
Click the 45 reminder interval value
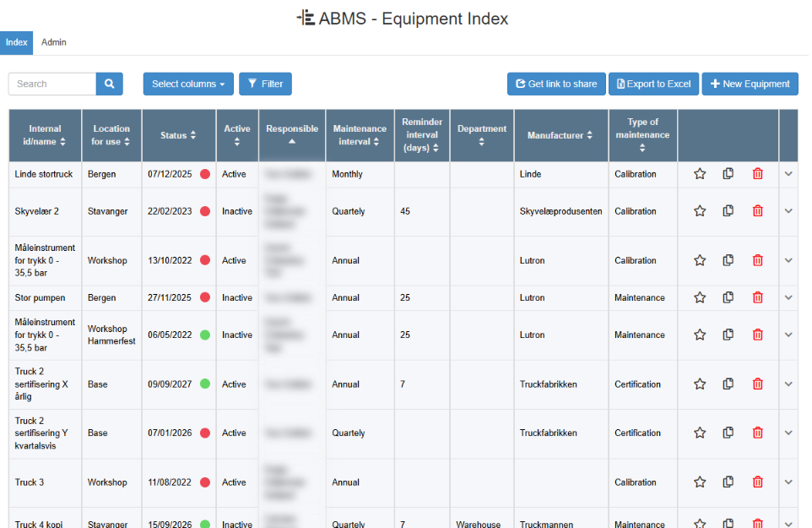coord(405,211)
